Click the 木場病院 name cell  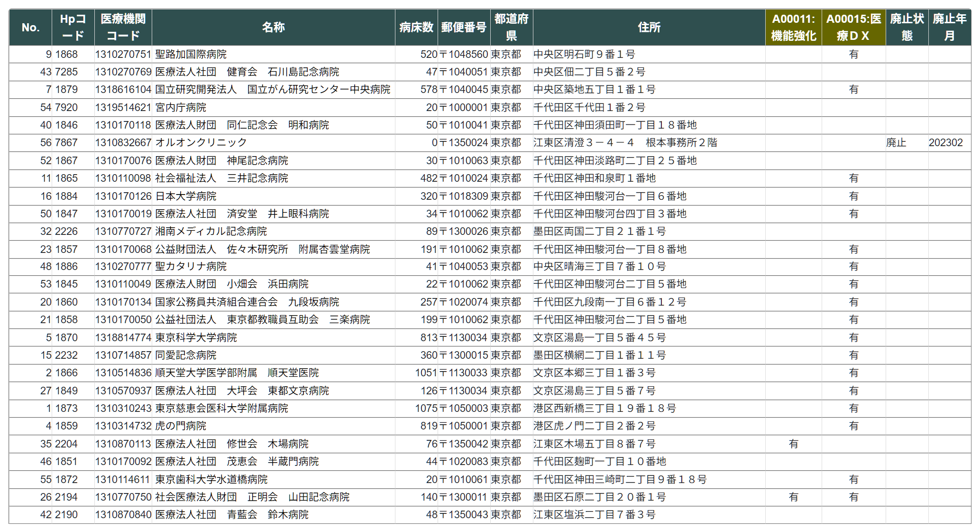[274, 444]
